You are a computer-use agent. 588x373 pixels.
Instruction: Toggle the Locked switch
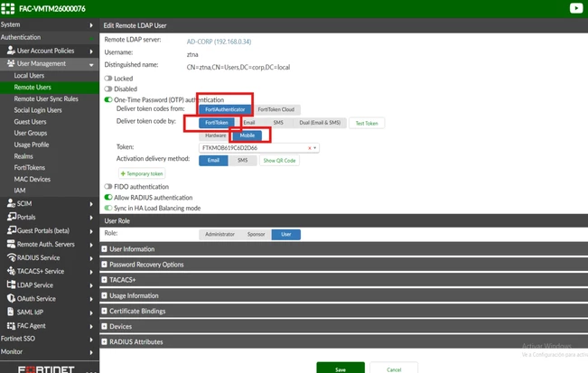click(x=108, y=79)
